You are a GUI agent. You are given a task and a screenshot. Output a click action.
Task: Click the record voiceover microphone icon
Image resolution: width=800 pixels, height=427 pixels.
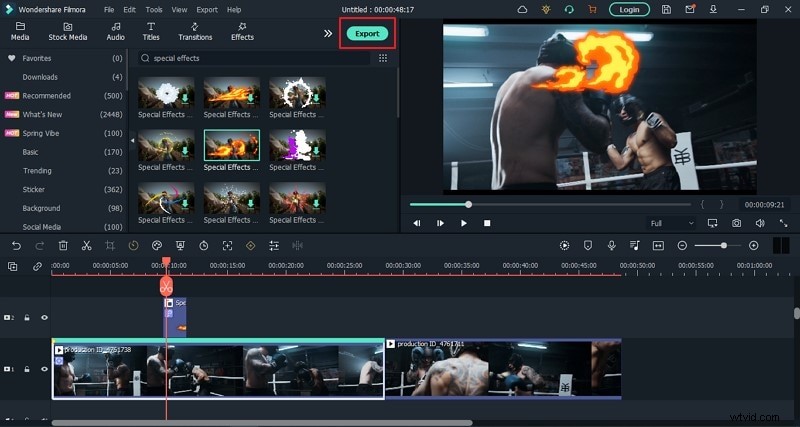tap(611, 246)
